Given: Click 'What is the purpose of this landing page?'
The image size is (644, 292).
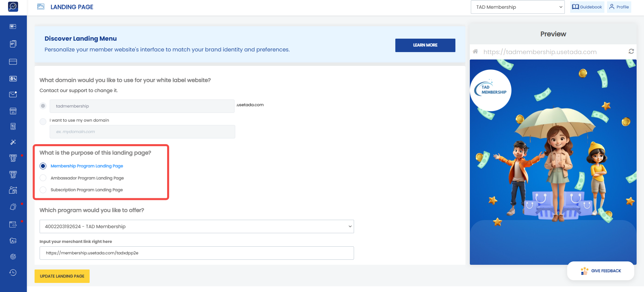Looking at the screenshot, I should tap(95, 153).
